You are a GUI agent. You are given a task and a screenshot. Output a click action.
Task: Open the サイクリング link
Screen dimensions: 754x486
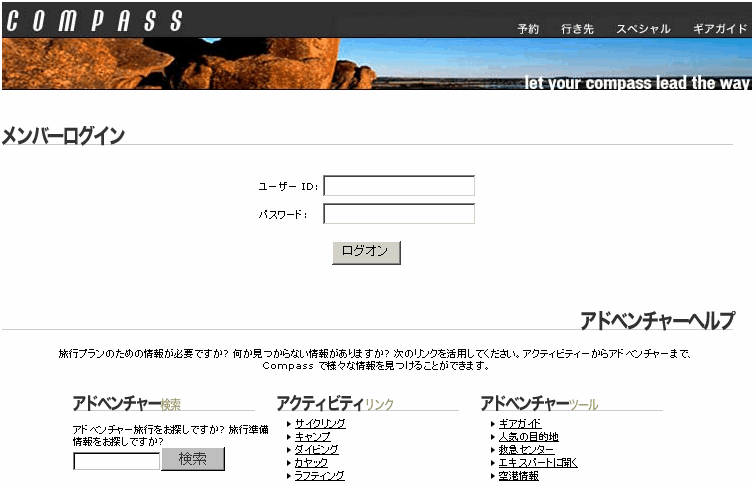pyautogui.click(x=320, y=424)
